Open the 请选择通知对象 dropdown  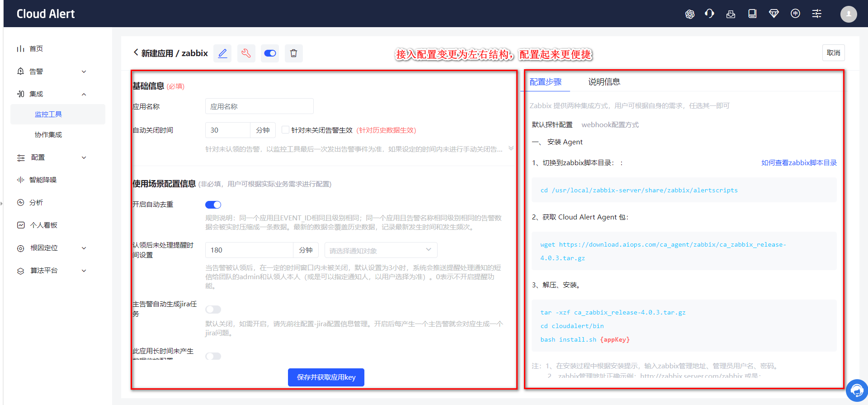(381, 250)
